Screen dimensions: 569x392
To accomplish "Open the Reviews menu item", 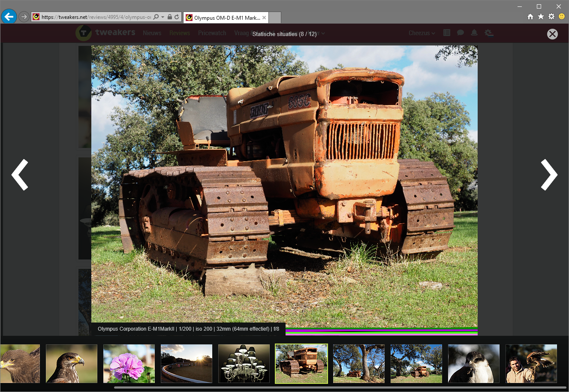I will (180, 33).
